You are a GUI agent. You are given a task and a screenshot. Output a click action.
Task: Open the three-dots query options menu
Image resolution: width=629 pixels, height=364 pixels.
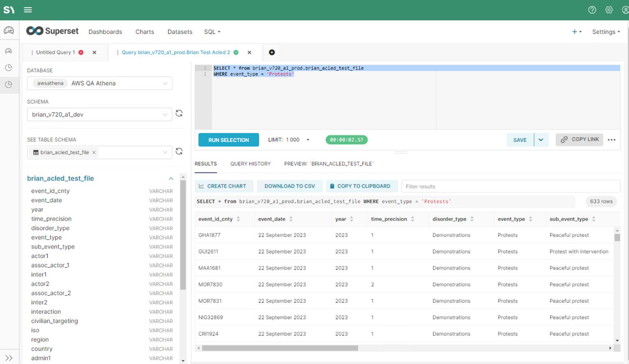[611, 140]
